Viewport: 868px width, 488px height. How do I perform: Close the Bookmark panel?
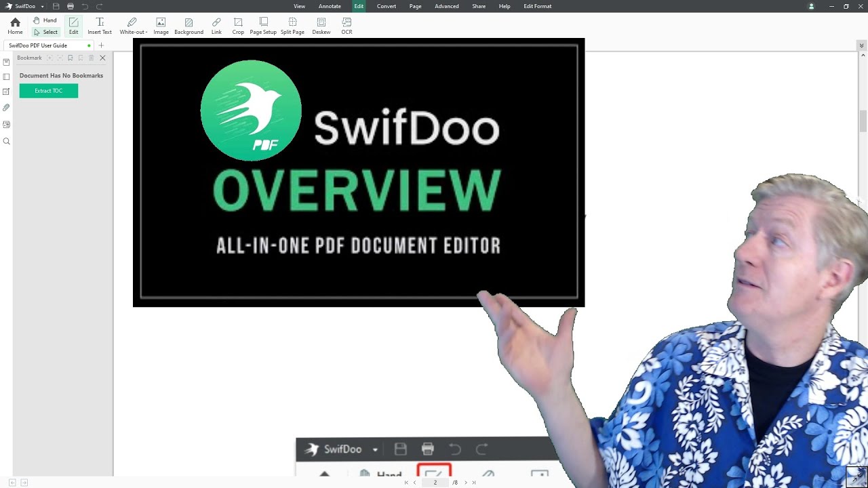click(102, 58)
